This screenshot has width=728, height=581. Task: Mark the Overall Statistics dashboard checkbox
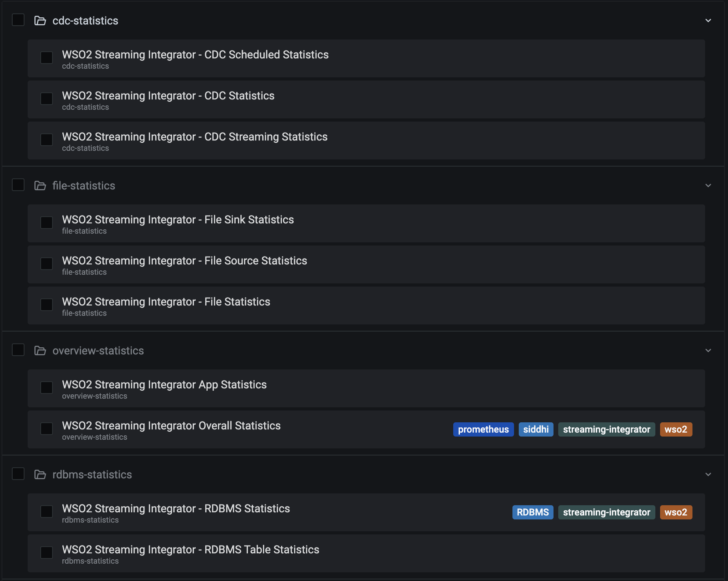[47, 429]
